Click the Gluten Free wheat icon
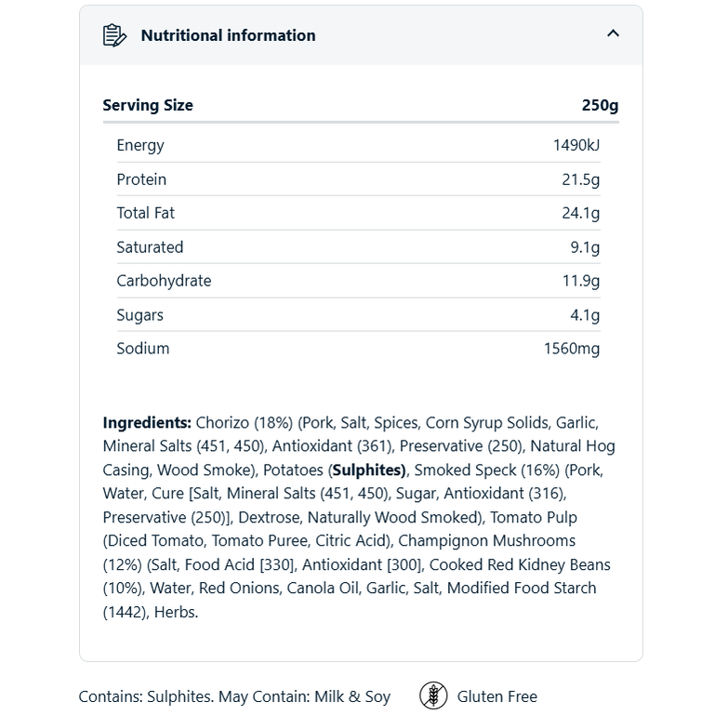Viewport: 728px width, 728px height. click(x=433, y=695)
